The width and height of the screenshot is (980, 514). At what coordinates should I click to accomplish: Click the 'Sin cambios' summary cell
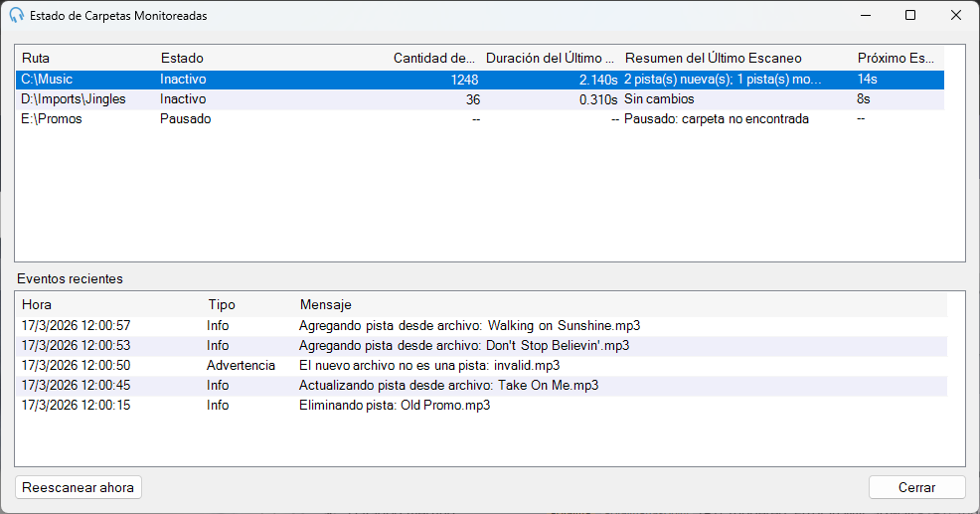pos(659,99)
